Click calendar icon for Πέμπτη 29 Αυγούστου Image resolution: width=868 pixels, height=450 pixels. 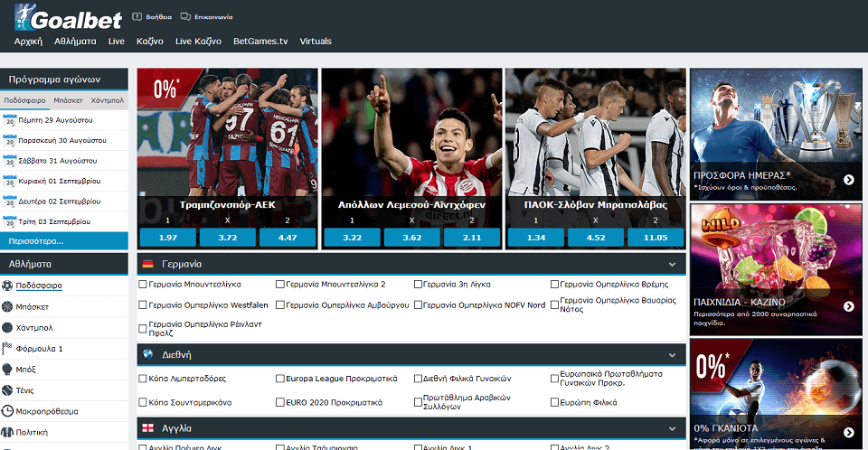click(x=9, y=120)
